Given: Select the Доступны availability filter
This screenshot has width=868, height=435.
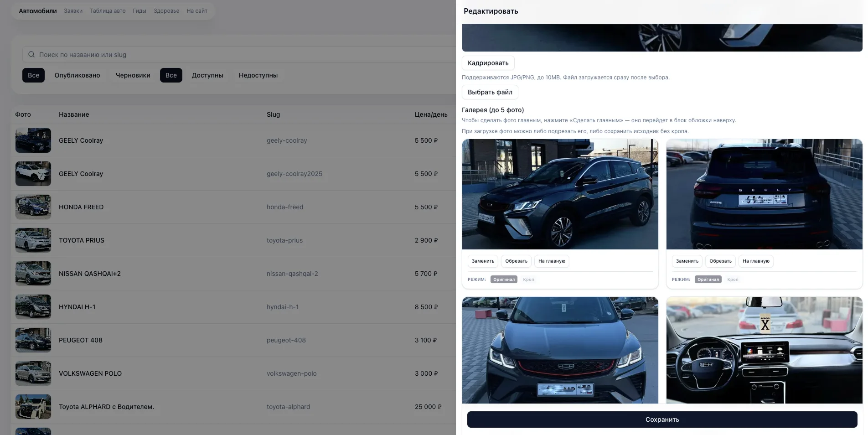Looking at the screenshot, I should tap(207, 75).
